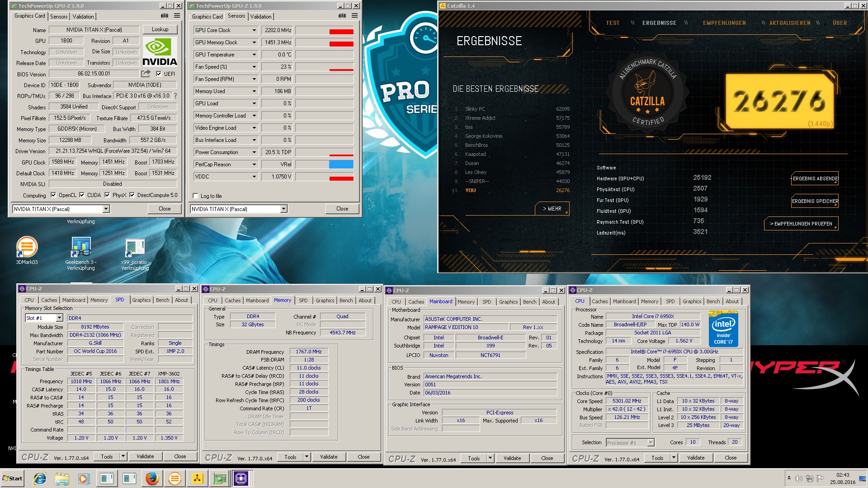Click ERGEBNIS ABSENDEN button
868x488 pixels.
[815, 178]
